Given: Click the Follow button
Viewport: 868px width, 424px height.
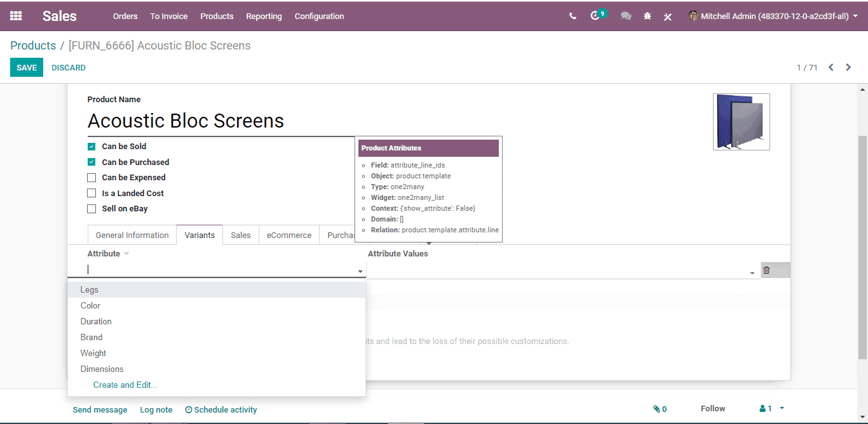Looking at the screenshot, I should tap(713, 409).
